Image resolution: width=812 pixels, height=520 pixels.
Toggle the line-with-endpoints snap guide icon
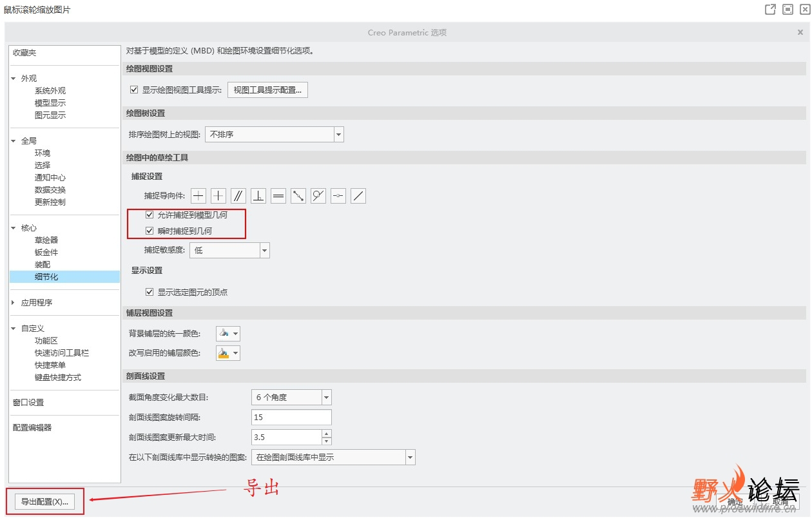click(298, 196)
